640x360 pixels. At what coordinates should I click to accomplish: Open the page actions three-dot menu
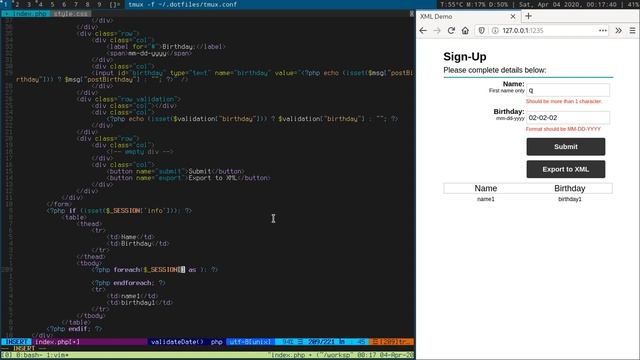[x=603, y=31]
